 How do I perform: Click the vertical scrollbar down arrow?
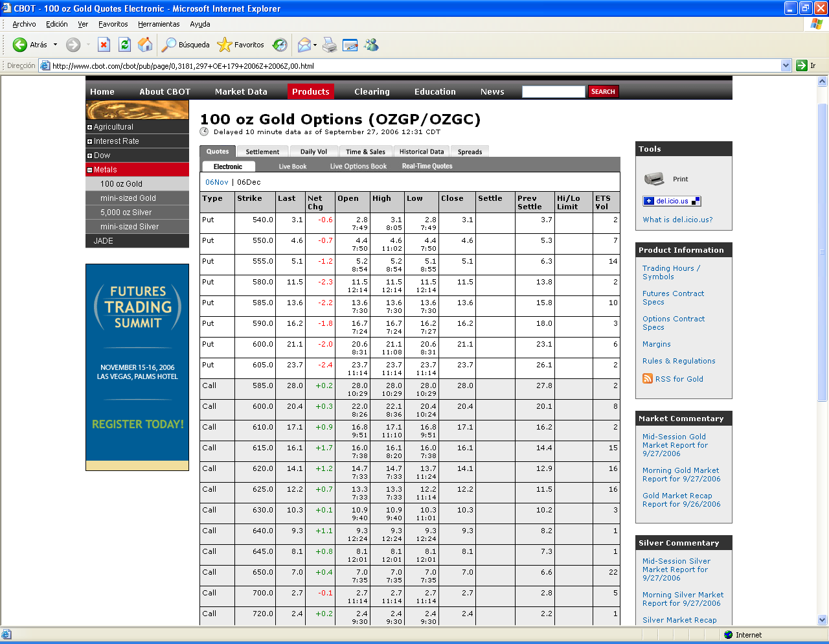(x=823, y=619)
